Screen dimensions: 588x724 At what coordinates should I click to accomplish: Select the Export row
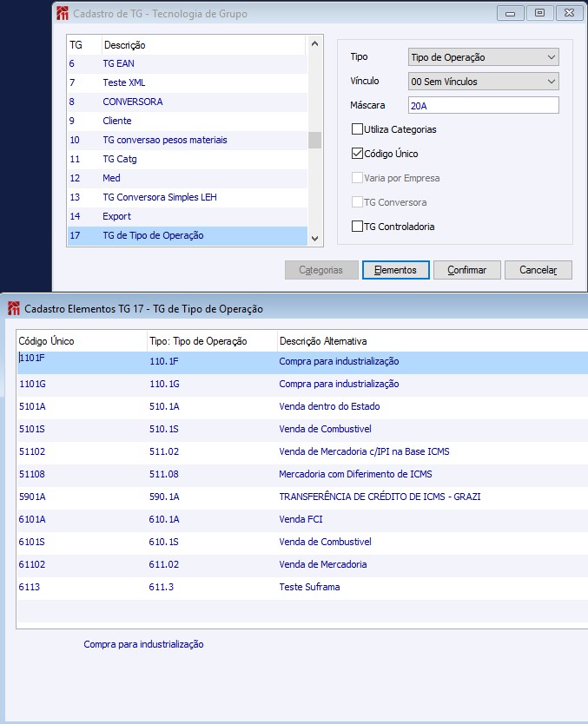tap(188, 216)
